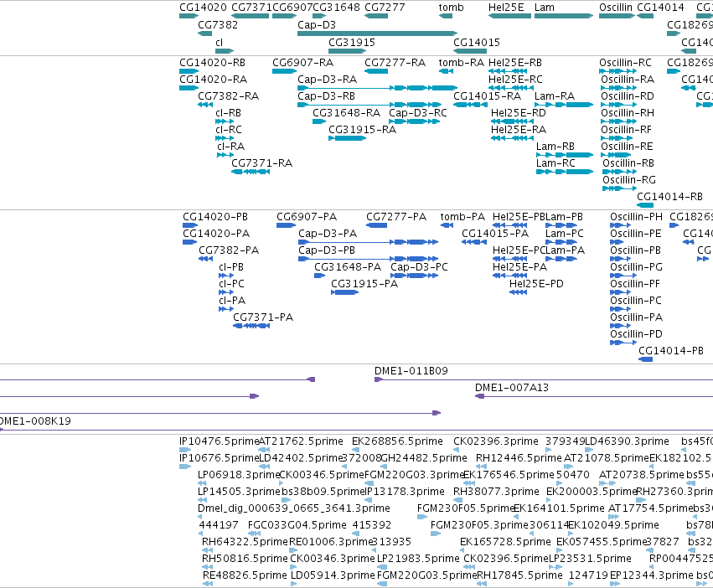Select transcript label CG31915-RA
Viewport: 713px width, 588px height.
pos(363,130)
